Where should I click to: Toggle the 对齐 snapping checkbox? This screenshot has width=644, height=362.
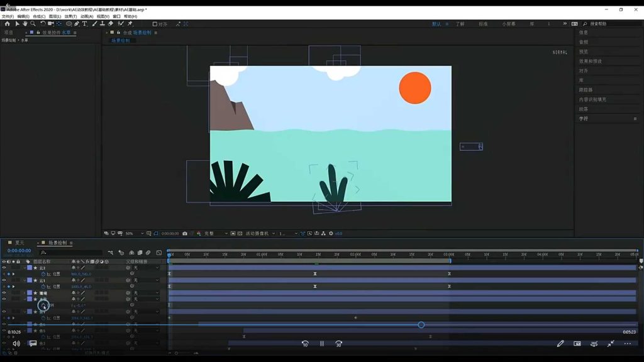click(x=155, y=24)
